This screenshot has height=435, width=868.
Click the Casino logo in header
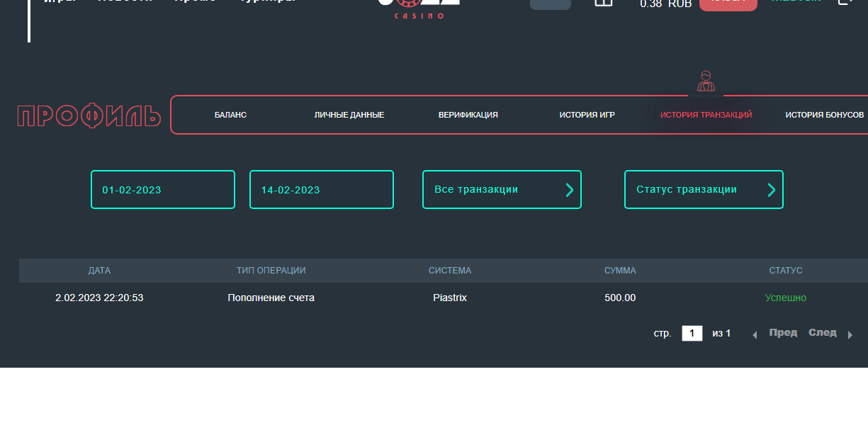[x=419, y=9]
